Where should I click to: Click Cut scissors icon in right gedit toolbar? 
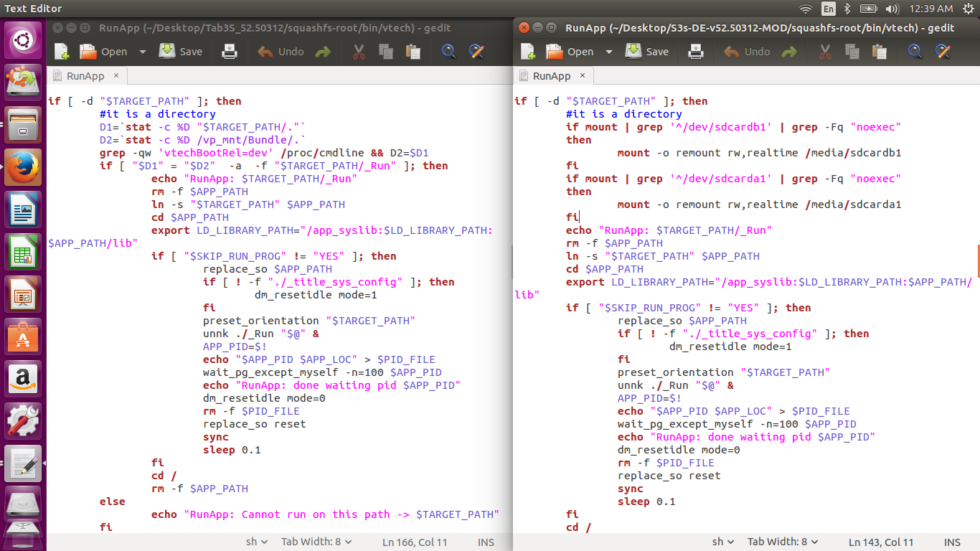(824, 52)
